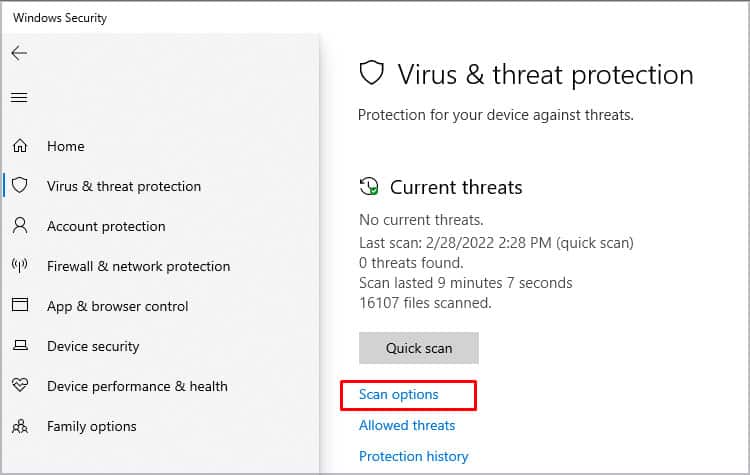
Task: Click the Device security laptop icon
Action: point(19,346)
